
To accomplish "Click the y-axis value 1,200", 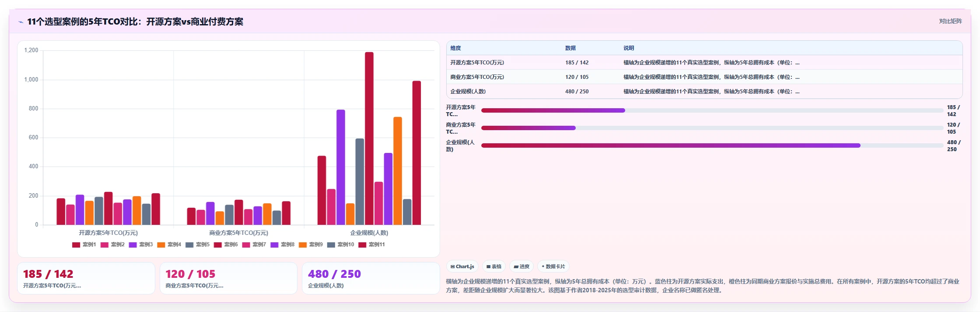I will point(31,50).
